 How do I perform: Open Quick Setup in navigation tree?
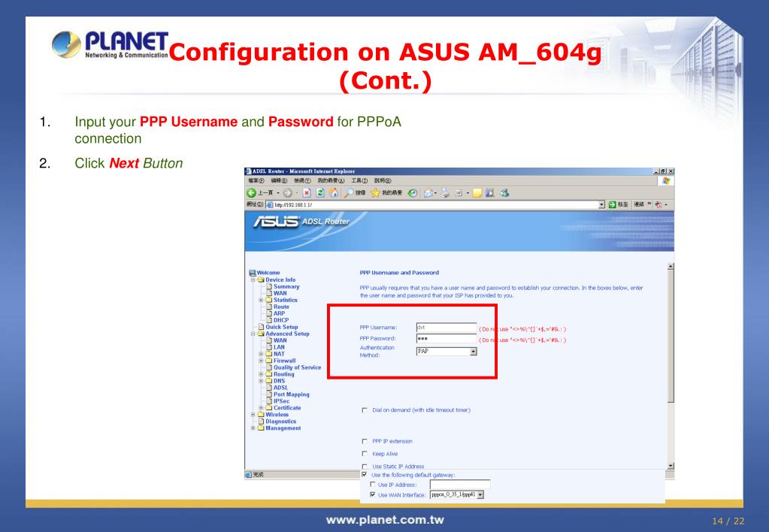(281, 327)
